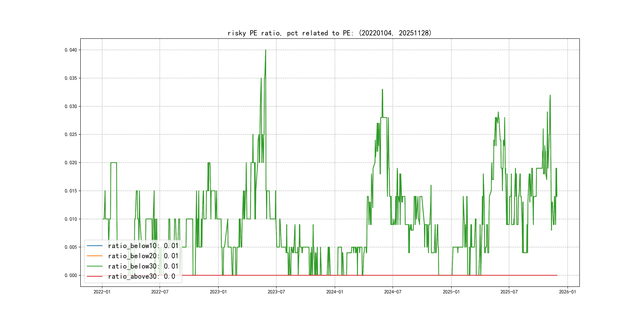Click the green ratio_below30 legend line
The image size is (644, 322).
coord(94,266)
